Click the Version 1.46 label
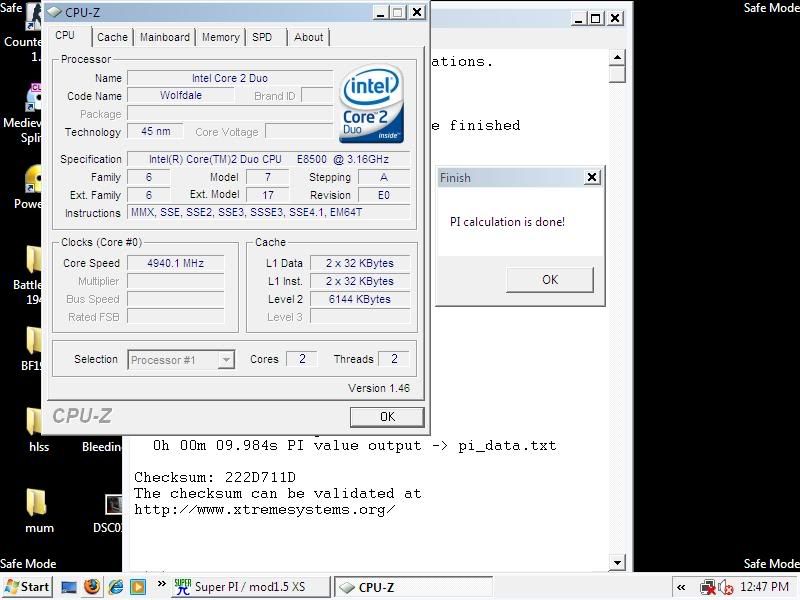The height and width of the screenshot is (600, 800). click(379, 388)
